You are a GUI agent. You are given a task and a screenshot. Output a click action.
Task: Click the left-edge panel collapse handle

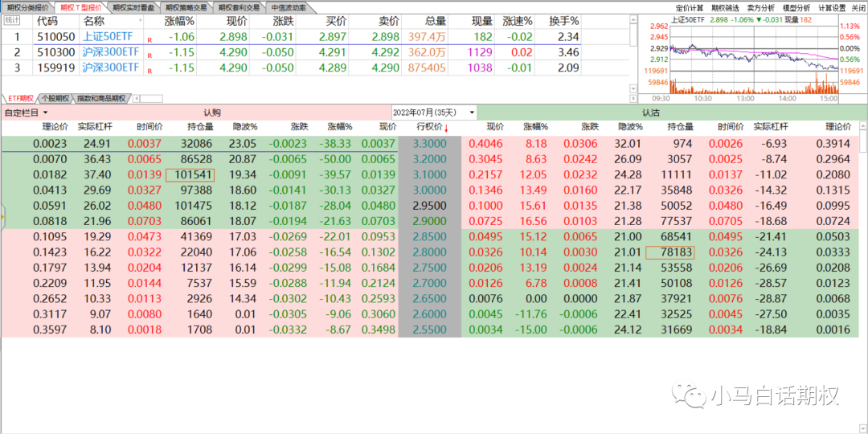tap(2, 215)
